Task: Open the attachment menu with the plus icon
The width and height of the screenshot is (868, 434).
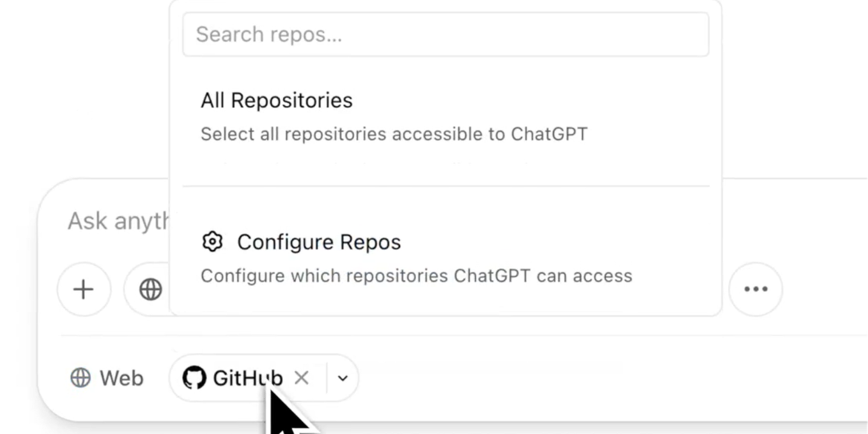Action: (x=84, y=290)
